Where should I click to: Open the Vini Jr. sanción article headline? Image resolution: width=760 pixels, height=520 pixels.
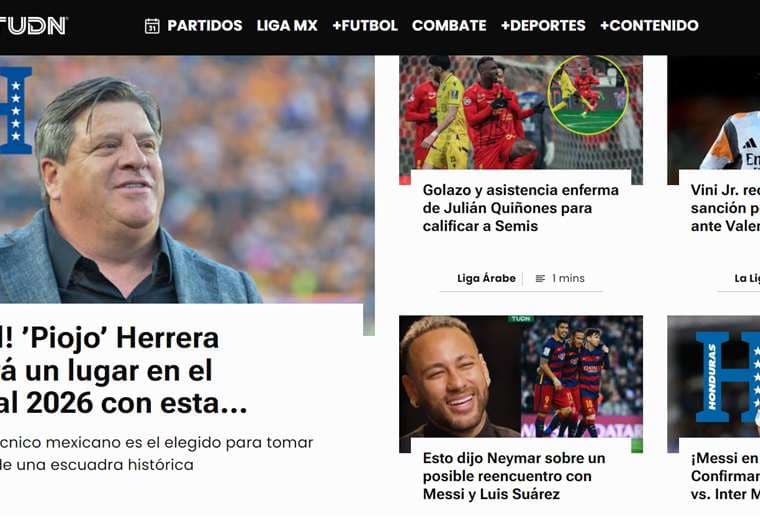(x=725, y=208)
